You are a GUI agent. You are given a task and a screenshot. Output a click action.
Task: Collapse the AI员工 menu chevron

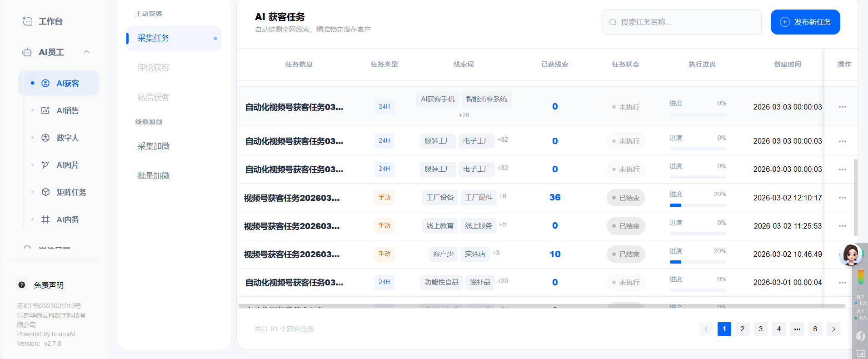(x=86, y=52)
